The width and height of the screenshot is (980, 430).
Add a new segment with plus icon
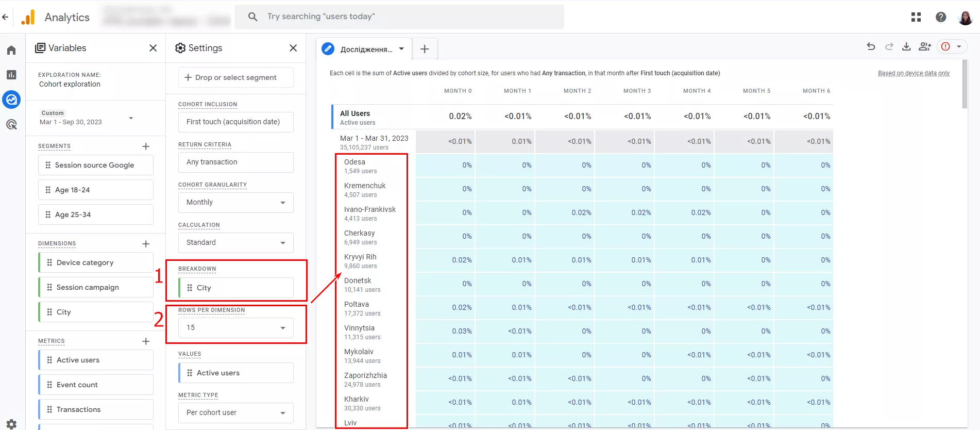coord(146,146)
